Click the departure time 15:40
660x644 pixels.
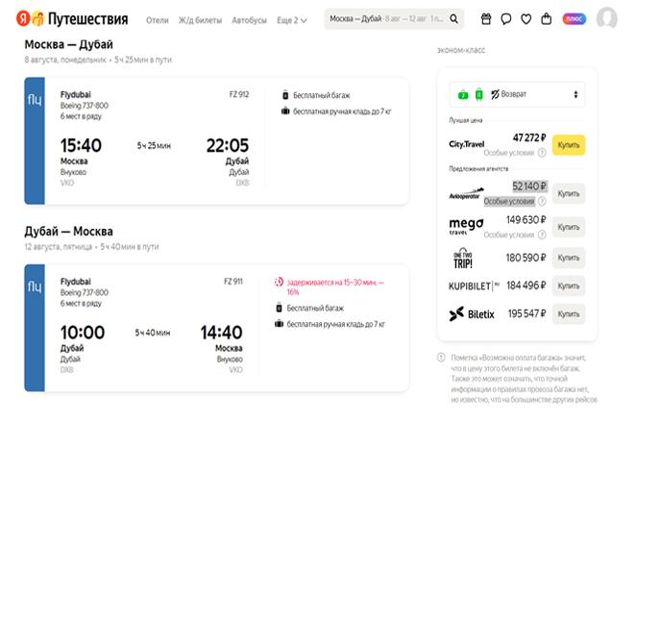coord(81,146)
